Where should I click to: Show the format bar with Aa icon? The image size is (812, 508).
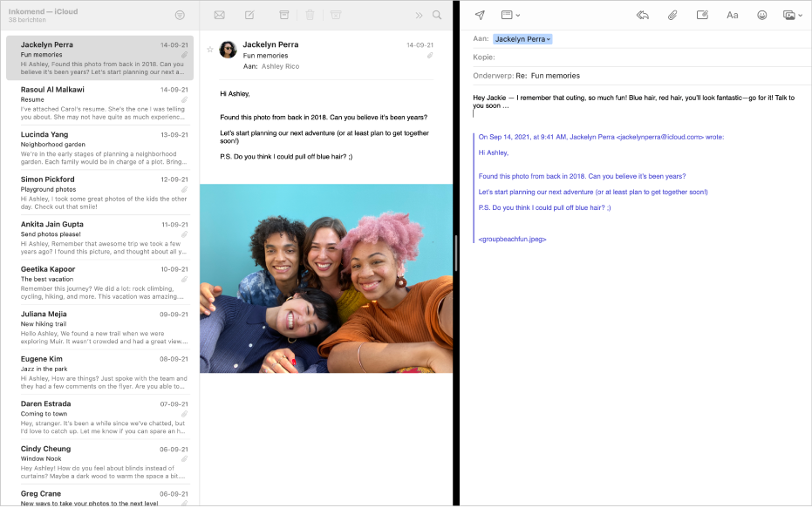coord(733,15)
